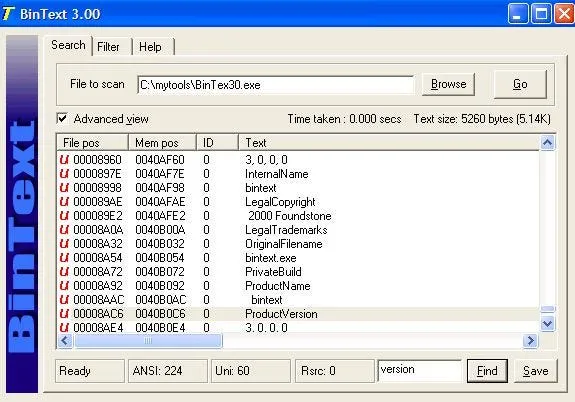This screenshot has width=575, height=402.
Task: Open the Filter tab
Action: 112,47
